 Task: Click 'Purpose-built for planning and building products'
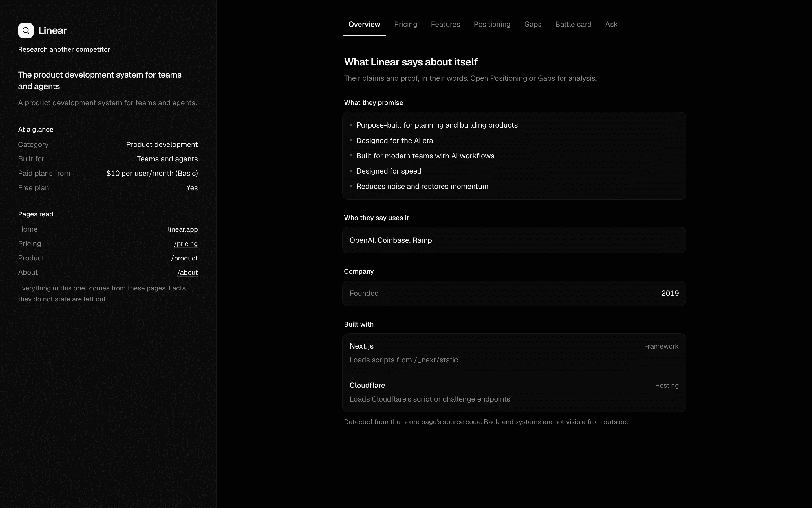[437, 125]
